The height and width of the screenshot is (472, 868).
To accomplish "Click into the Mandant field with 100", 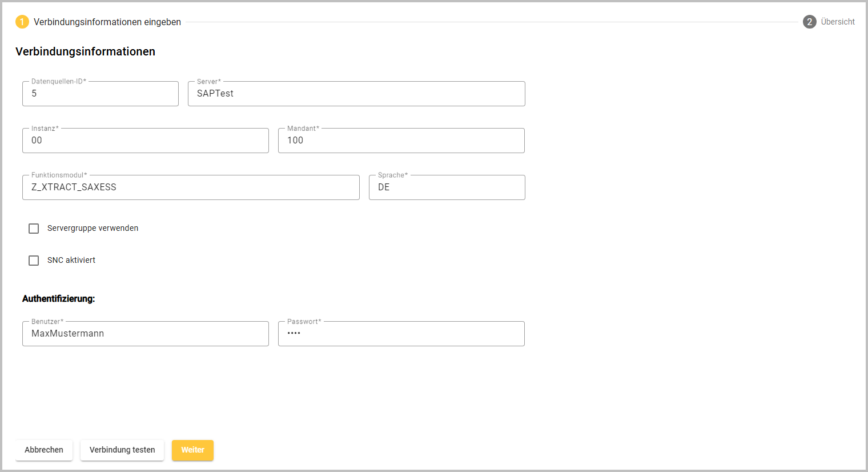I will [401, 141].
